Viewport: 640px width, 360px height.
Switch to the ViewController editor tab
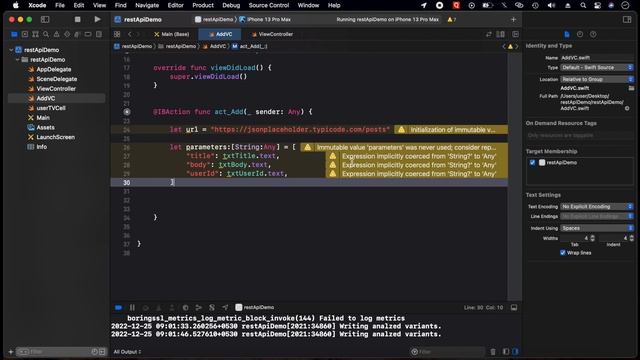[x=272, y=34]
